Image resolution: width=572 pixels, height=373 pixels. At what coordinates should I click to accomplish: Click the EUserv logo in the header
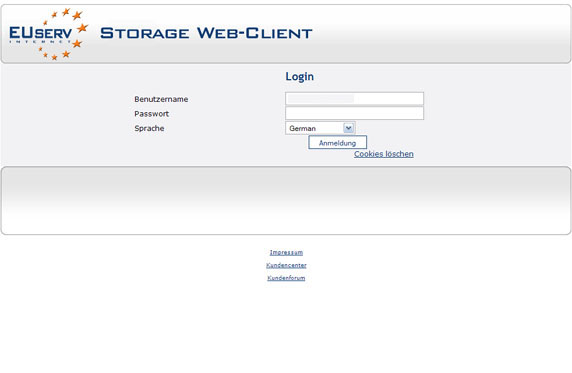[x=49, y=34]
